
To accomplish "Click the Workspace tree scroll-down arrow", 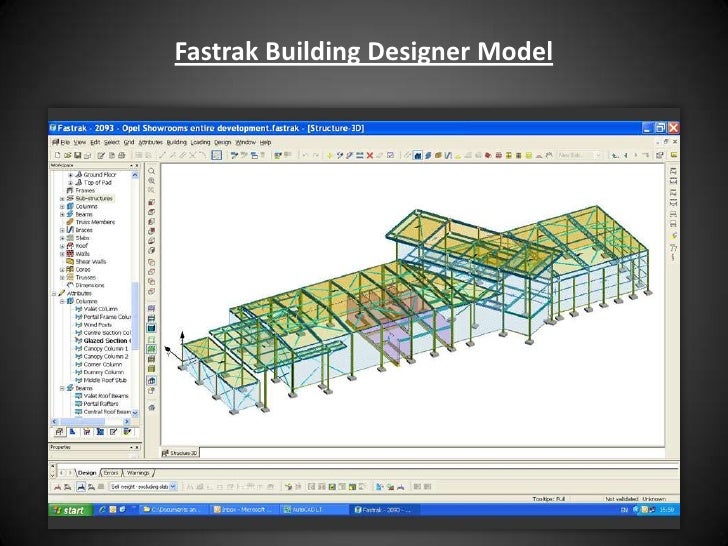I will (135, 413).
